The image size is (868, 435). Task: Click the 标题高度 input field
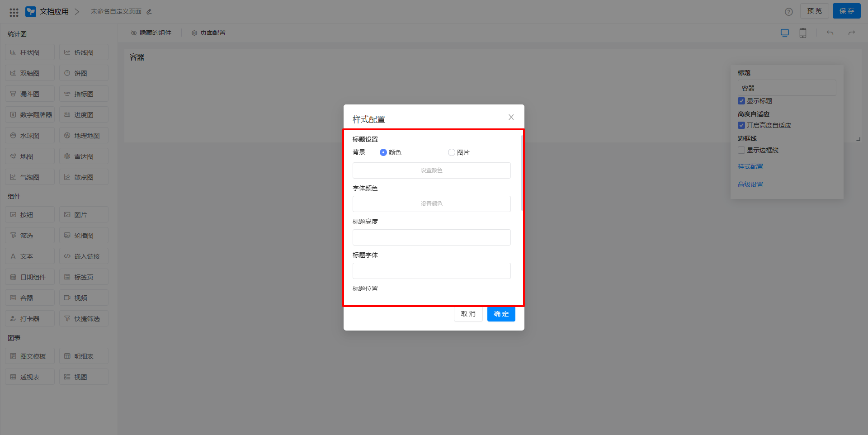(x=431, y=237)
